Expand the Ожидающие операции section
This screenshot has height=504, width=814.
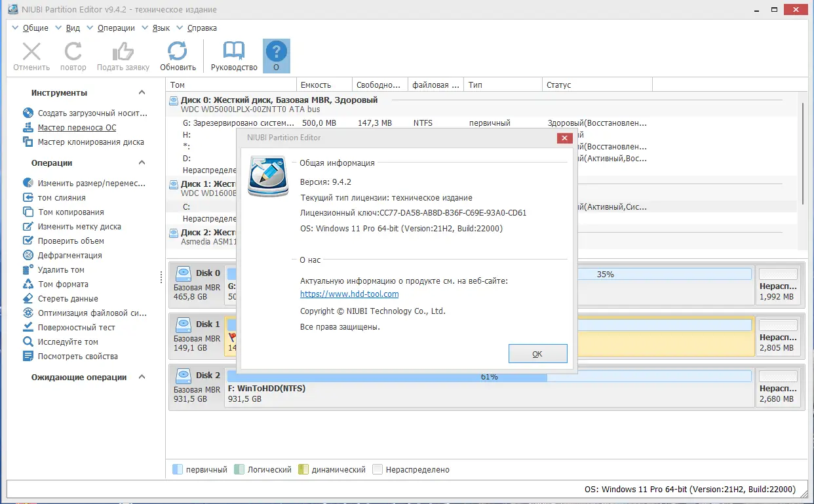pos(140,376)
